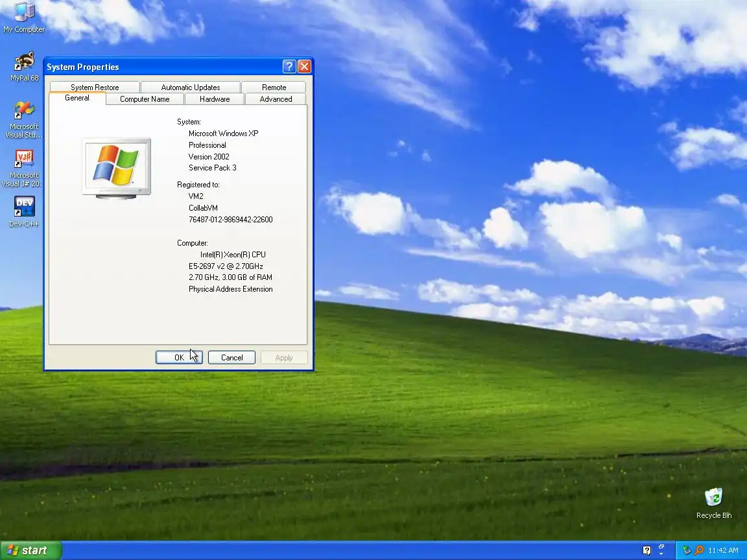Open language bar options down arrow
The width and height of the screenshot is (747, 560).
pos(661,554)
